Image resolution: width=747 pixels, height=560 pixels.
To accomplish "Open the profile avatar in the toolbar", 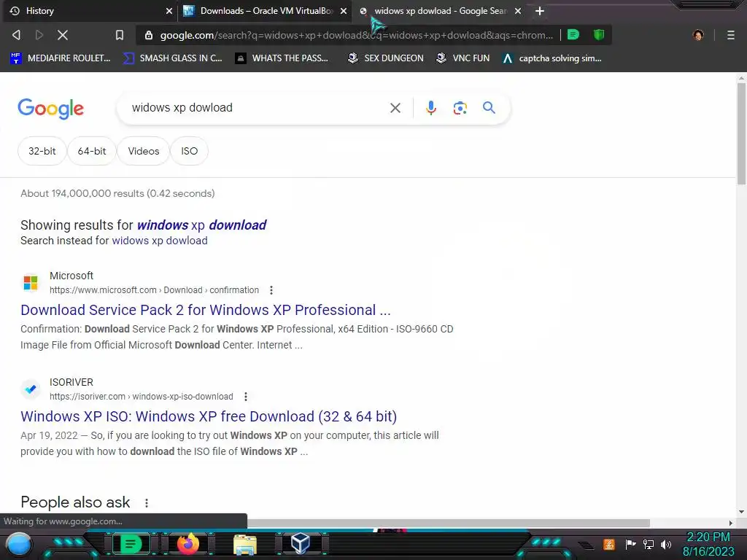I will [698, 35].
